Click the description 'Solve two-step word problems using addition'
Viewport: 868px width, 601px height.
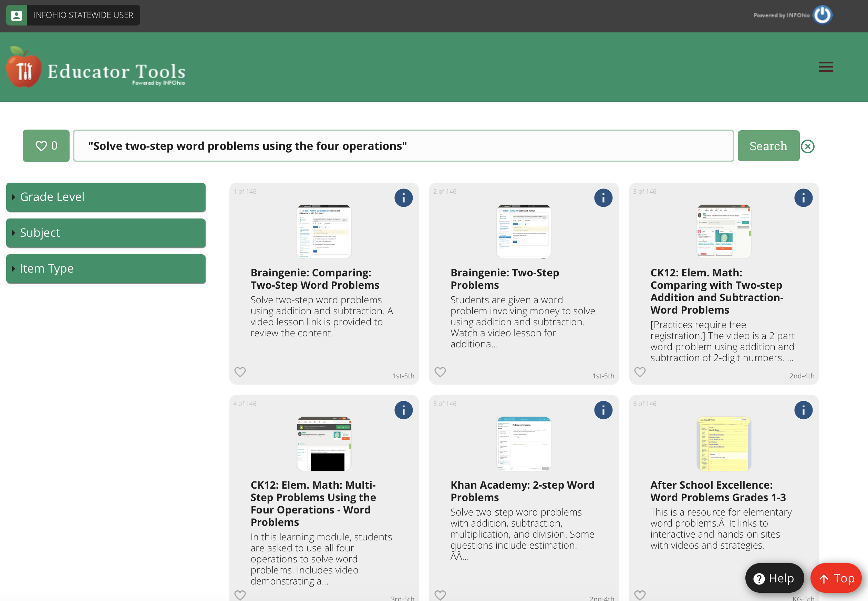click(321, 316)
